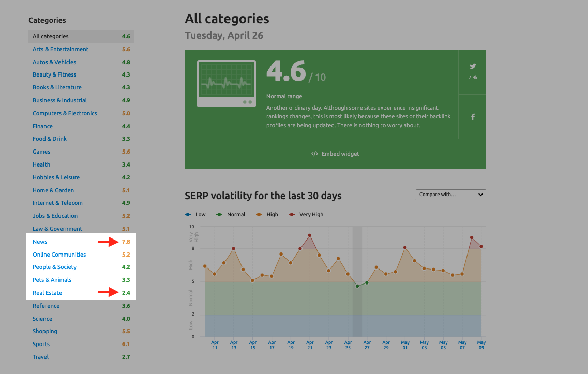Click the Apr 21 peak data point
Screen dimensions: 588x374
tap(310, 235)
